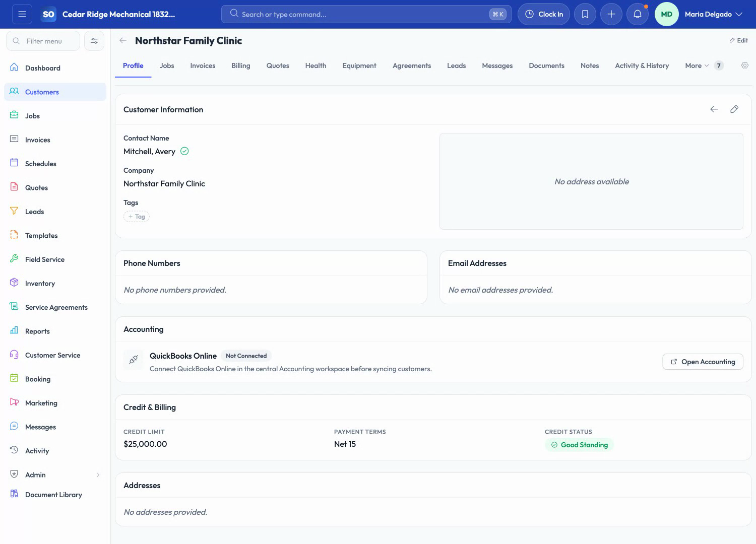Open the Documents tab
Screen dimensions: 756x544
tap(546, 65)
